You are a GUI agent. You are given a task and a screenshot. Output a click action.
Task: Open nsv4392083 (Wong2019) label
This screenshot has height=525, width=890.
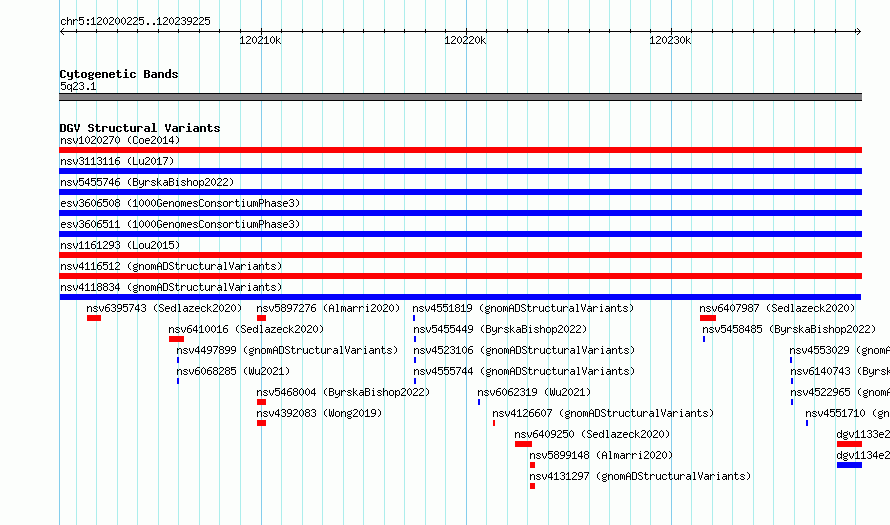pos(319,413)
